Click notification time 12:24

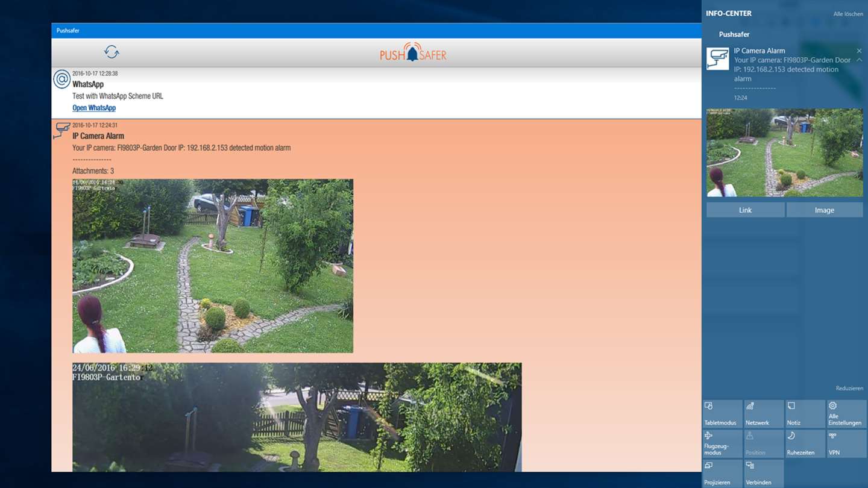click(740, 98)
